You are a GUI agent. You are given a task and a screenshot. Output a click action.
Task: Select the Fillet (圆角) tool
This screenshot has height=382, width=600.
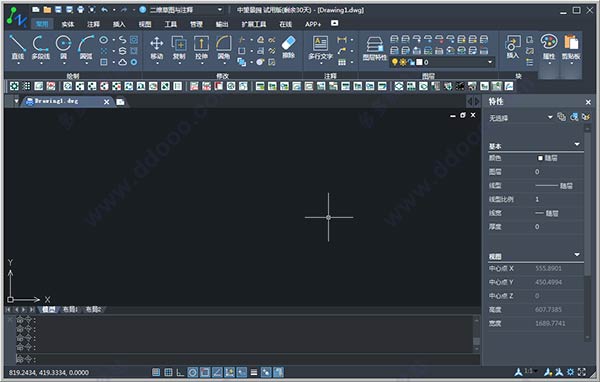coord(223,47)
